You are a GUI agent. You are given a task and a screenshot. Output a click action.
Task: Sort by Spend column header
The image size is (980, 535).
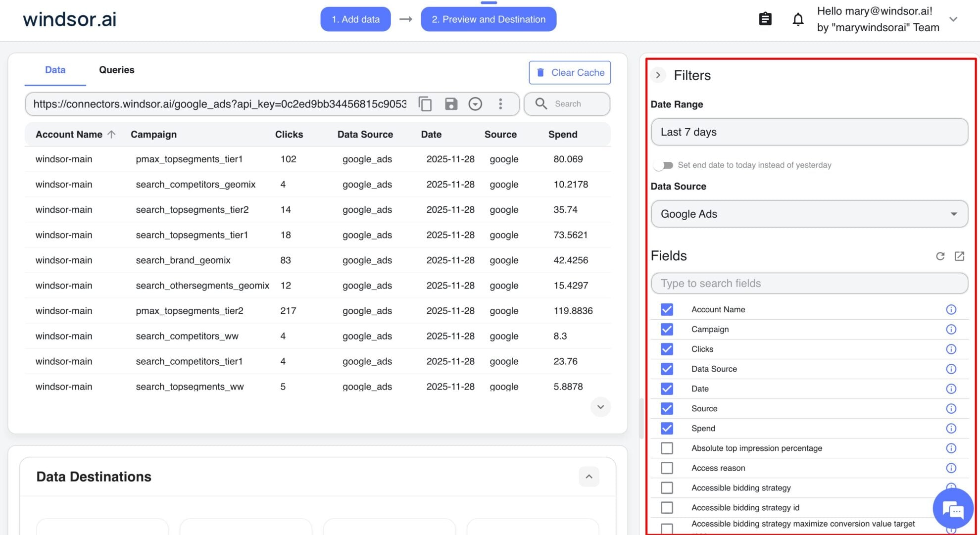pos(563,134)
